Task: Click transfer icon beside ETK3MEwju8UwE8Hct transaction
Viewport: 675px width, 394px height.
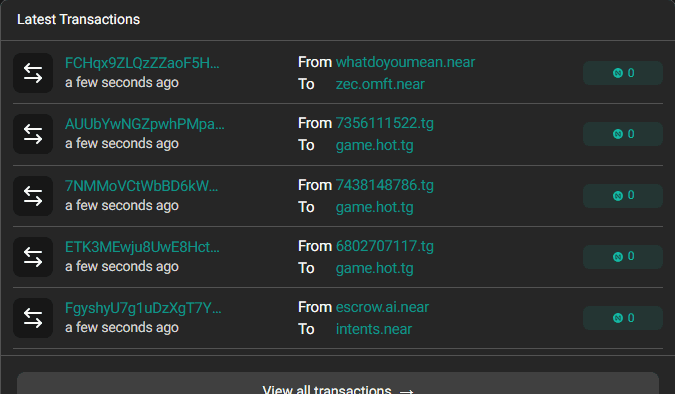Action: point(33,257)
